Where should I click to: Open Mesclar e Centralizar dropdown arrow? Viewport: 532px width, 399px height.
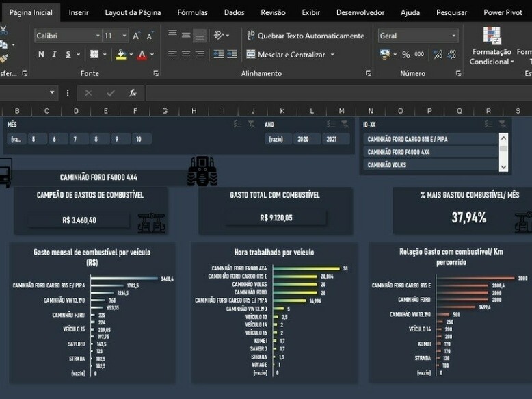tap(333, 55)
